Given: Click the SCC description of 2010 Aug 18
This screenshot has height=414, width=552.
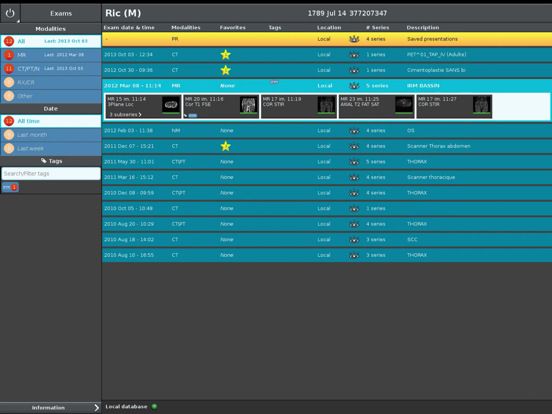Looking at the screenshot, I should 412,239.
